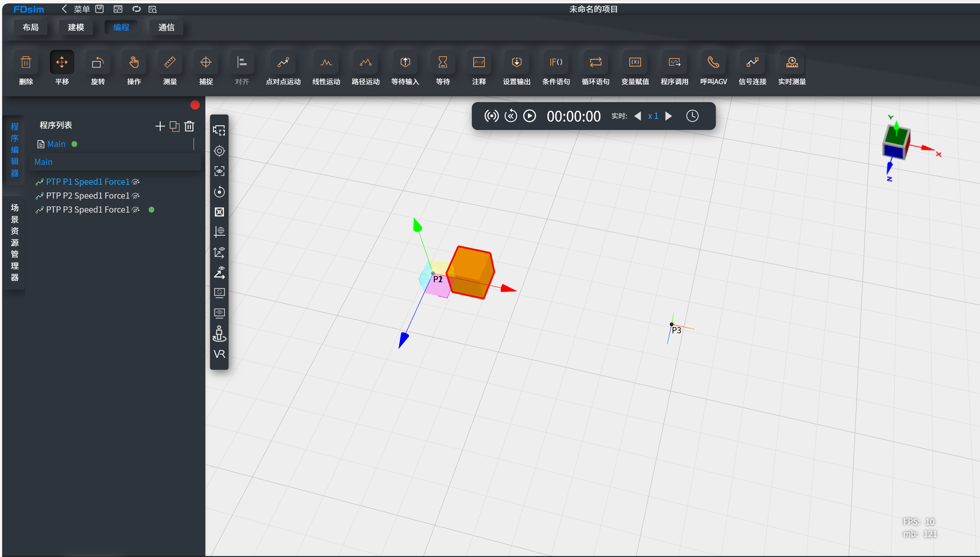980x557 pixels.
Task: Open the 通信 tab
Action: (166, 28)
